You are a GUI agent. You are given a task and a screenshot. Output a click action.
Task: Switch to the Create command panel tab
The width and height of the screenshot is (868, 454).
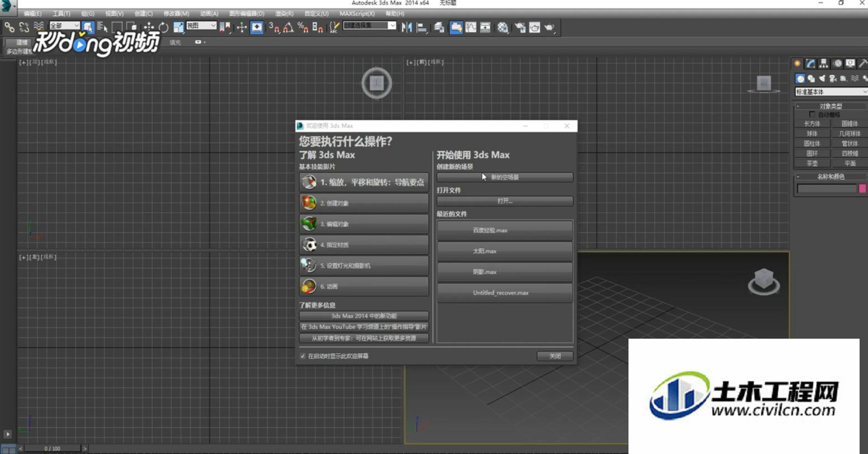coord(797,63)
